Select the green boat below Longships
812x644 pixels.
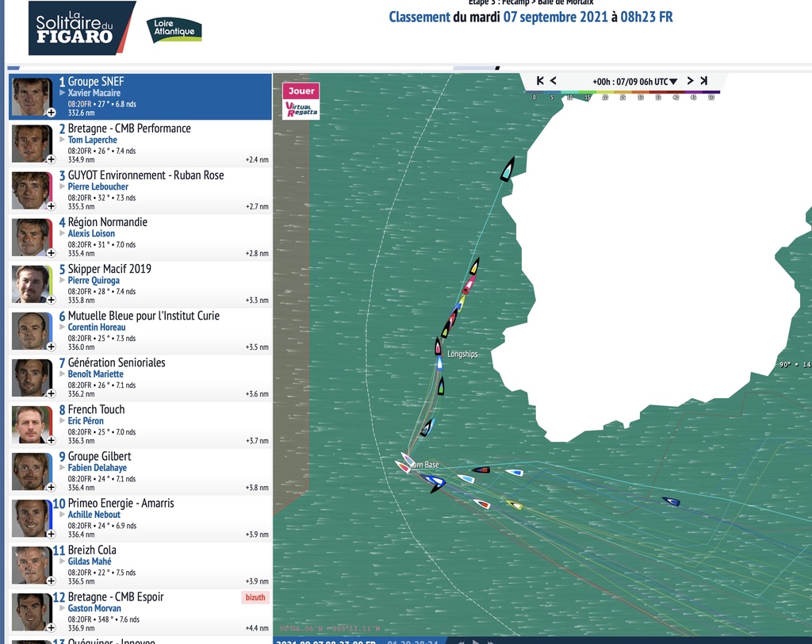click(x=441, y=386)
